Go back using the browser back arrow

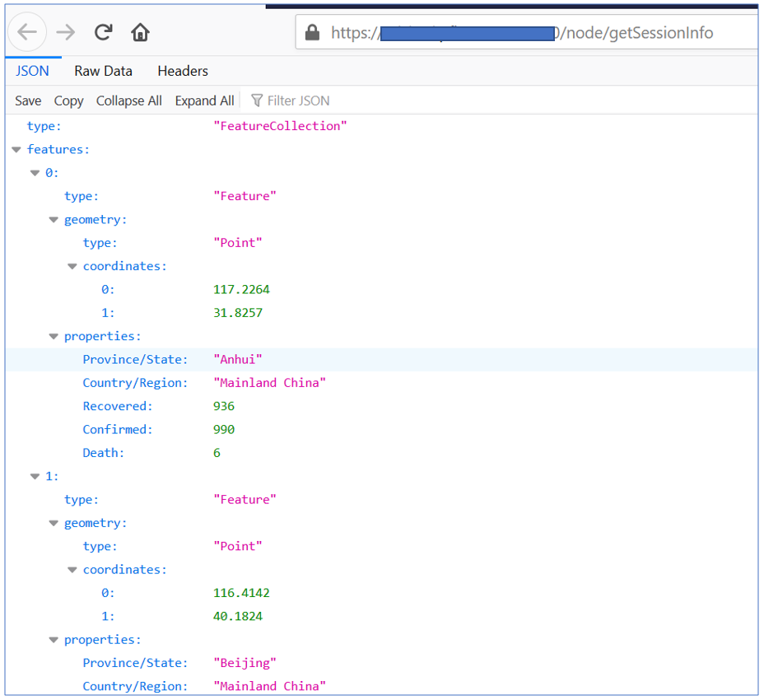(x=27, y=32)
